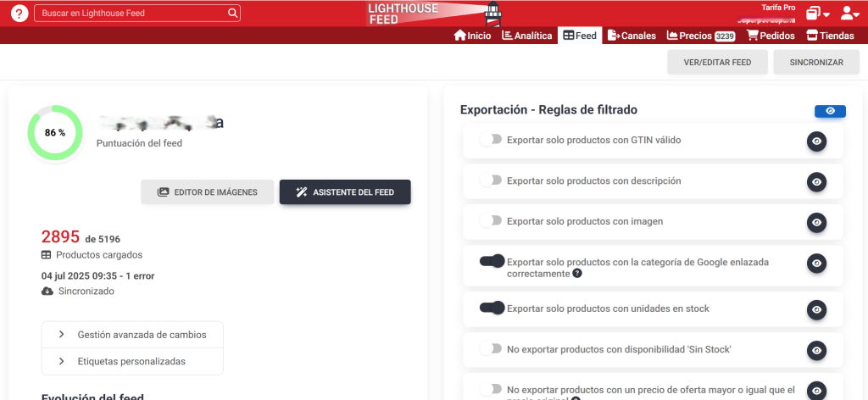Click the cloud Sincronizado icon
Screen dimensions: 868x400
pos(47,291)
